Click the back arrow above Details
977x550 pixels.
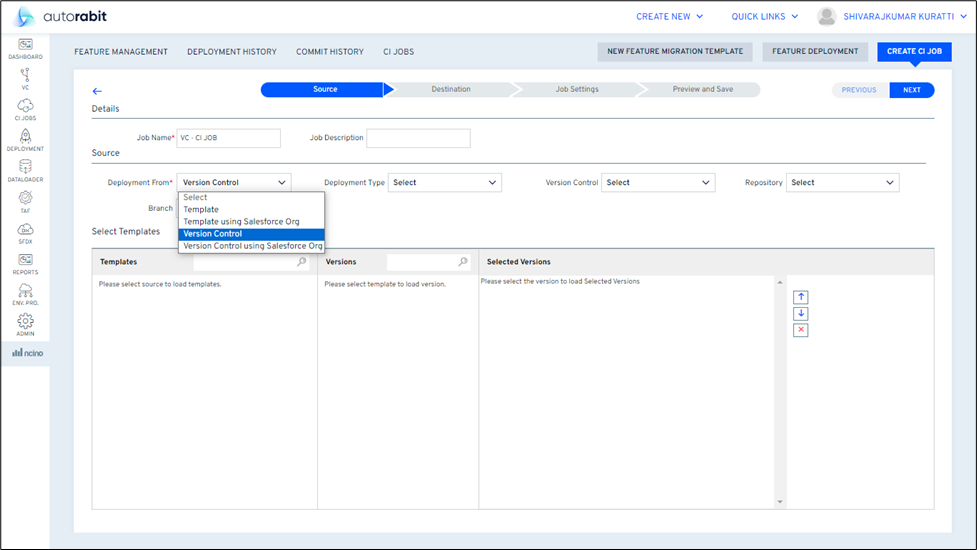coord(97,91)
